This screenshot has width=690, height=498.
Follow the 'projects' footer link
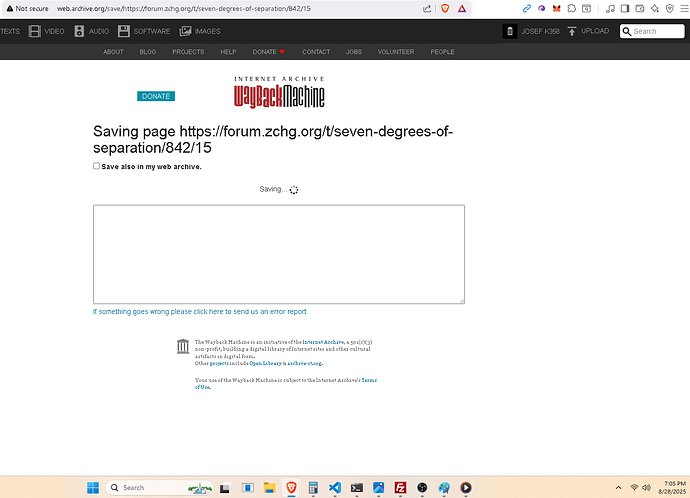tap(219, 363)
